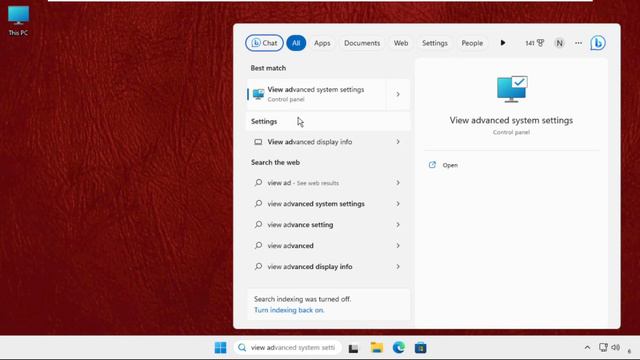Viewport: 640px width, 360px height.
Task: Launch Microsoft Edge from the taskbar
Action: [398, 347]
